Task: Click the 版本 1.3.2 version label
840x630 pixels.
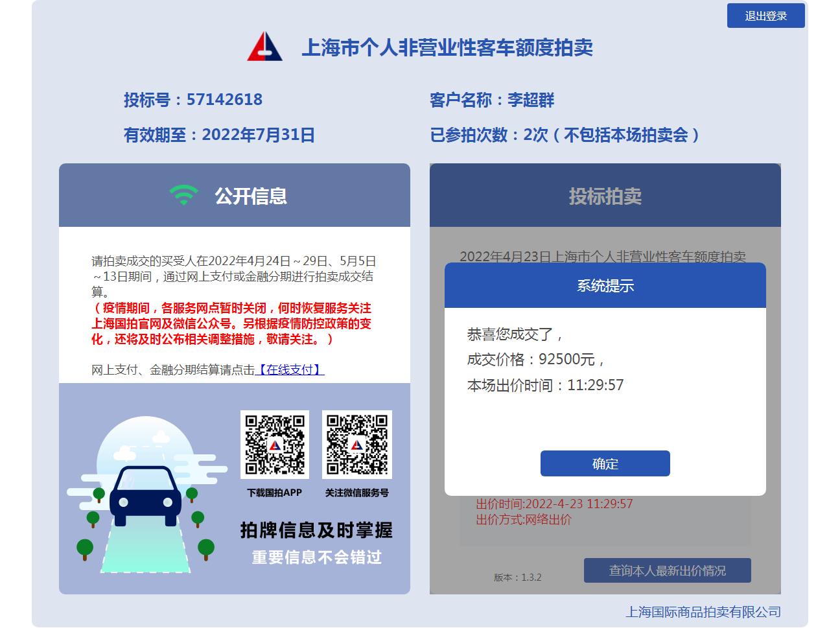Action: pyautogui.click(x=517, y=577)
